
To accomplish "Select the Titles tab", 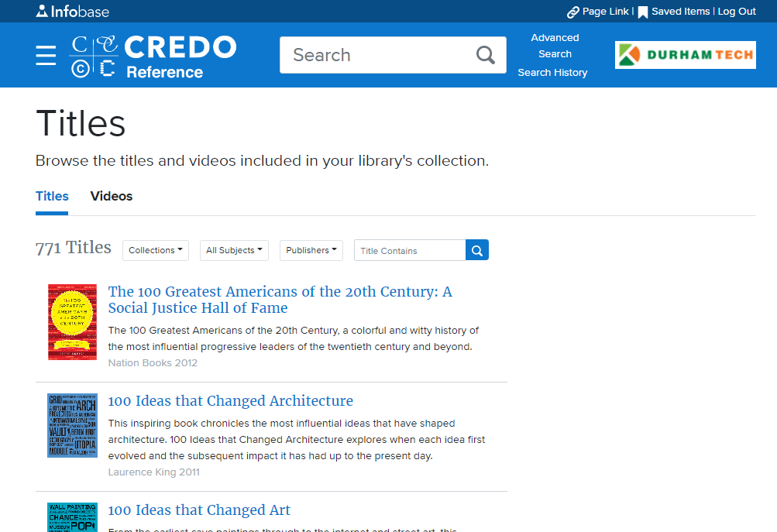I will (52, 197).
